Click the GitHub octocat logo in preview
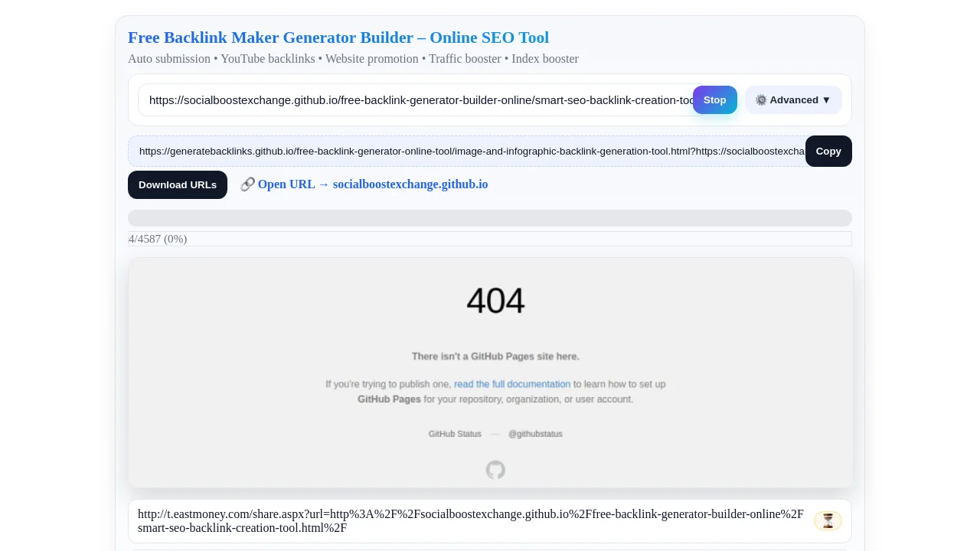This screenshot has height=551, width=980. pos(495,470)
